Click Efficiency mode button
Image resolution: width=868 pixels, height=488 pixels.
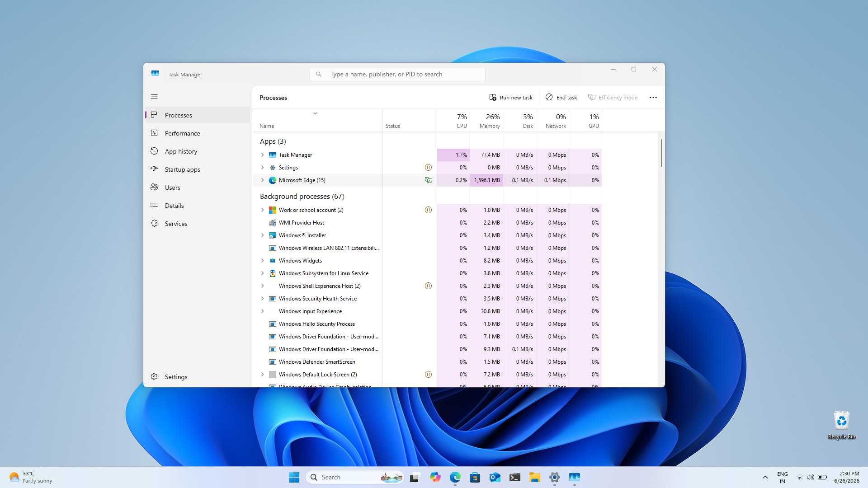point(613,98)
